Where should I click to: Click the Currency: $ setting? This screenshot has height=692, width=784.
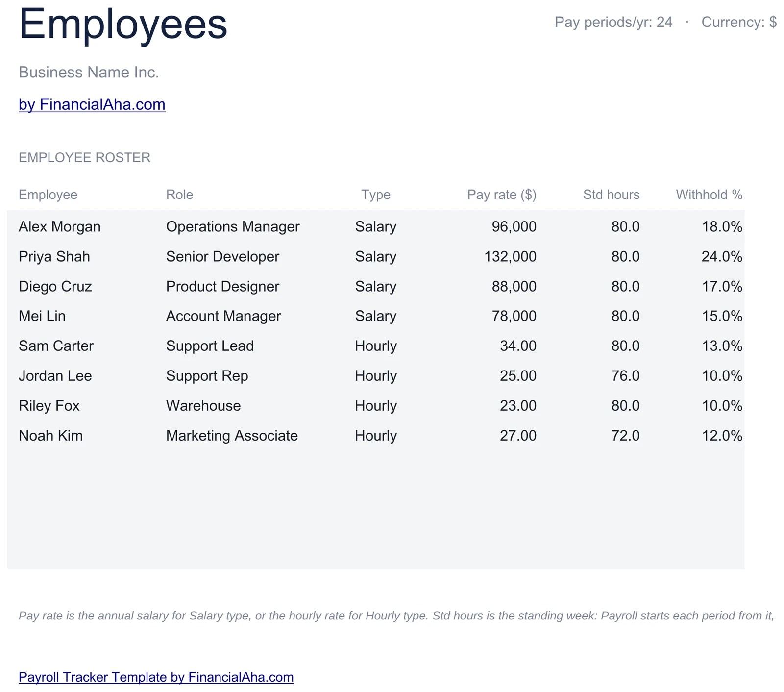pyautogui.click(x=739, y=22)
